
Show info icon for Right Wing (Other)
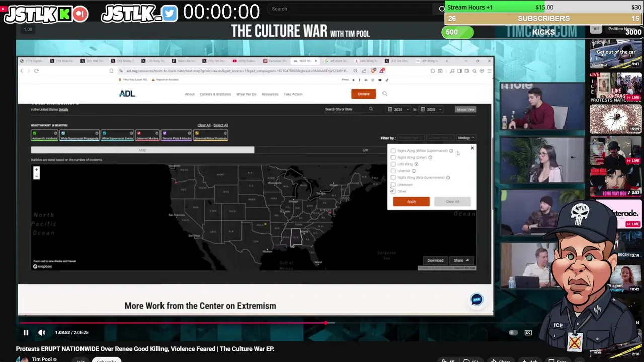[x=430, y=157]
